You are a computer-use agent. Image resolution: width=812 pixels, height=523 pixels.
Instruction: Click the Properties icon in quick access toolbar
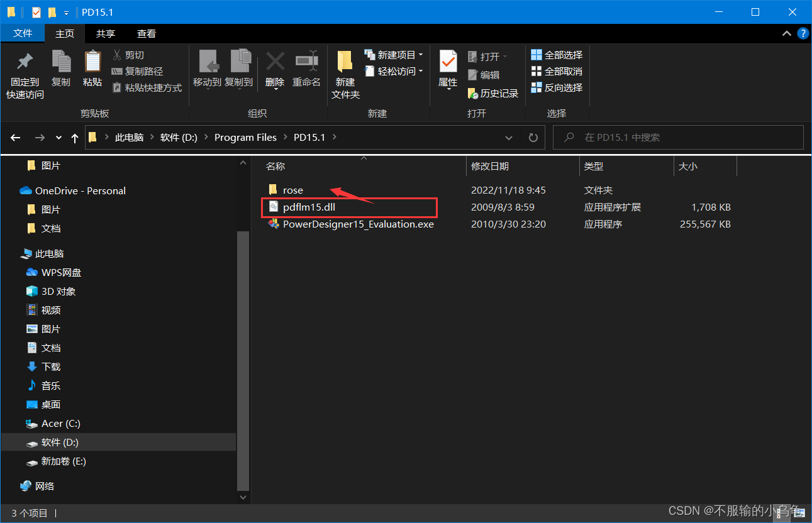[36, 12]
